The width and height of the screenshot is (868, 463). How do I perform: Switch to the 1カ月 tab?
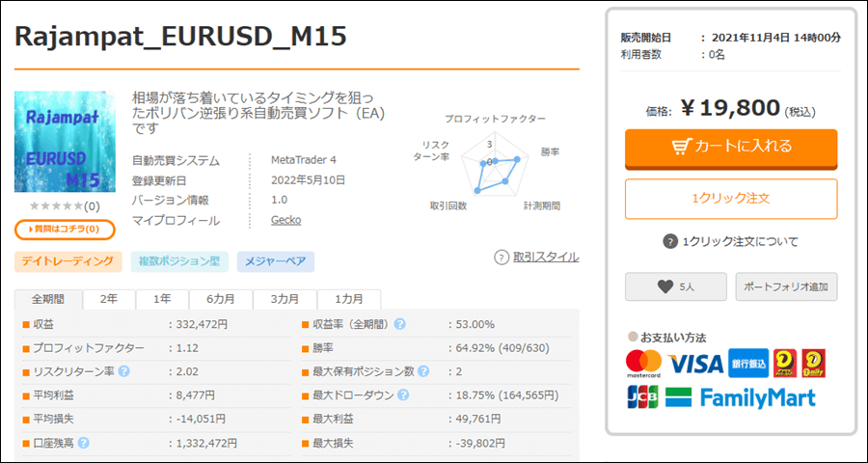click(x=349, y=299)
